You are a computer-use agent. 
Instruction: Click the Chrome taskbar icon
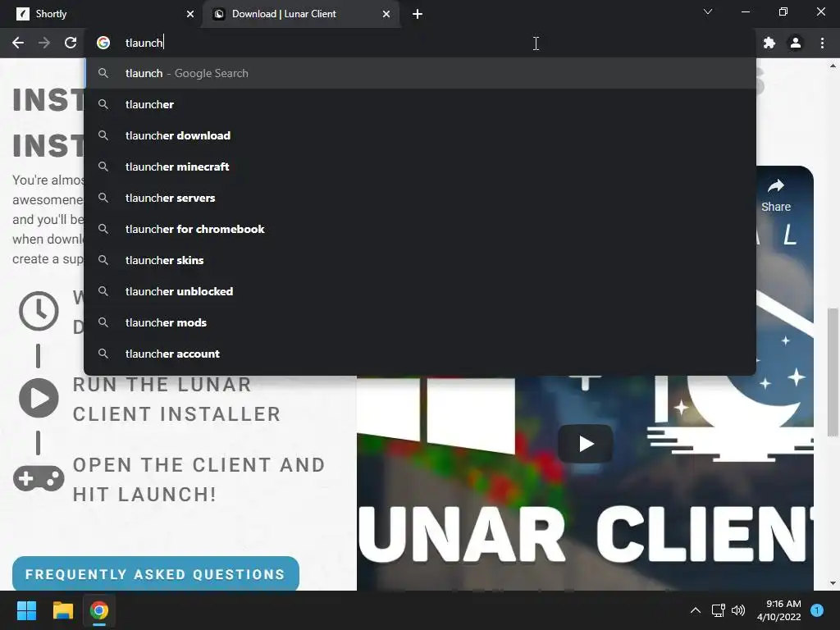(x=98, y=610)
